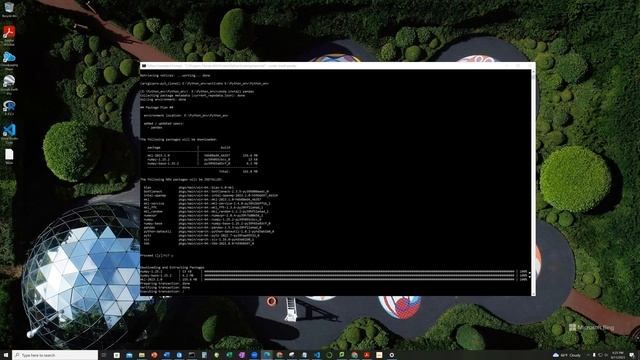Open Visual Studio Code from the taskbar
This screenshot has width=640, height=360.
pos(317,355)
